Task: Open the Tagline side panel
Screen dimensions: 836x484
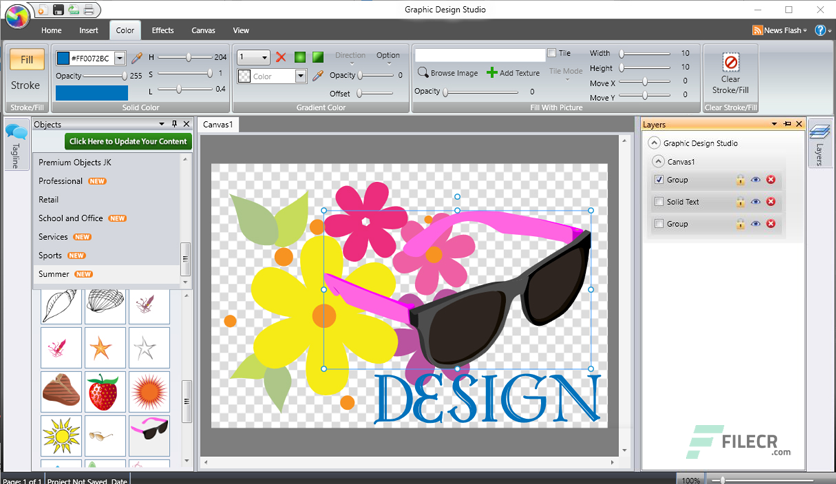Action: pos(15,147)
